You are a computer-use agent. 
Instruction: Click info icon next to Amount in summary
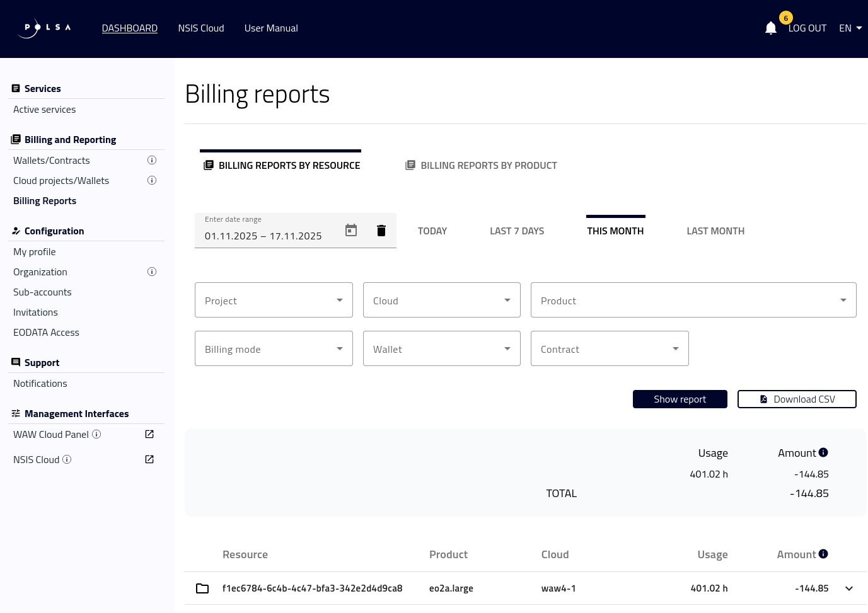tap(823, 453)
